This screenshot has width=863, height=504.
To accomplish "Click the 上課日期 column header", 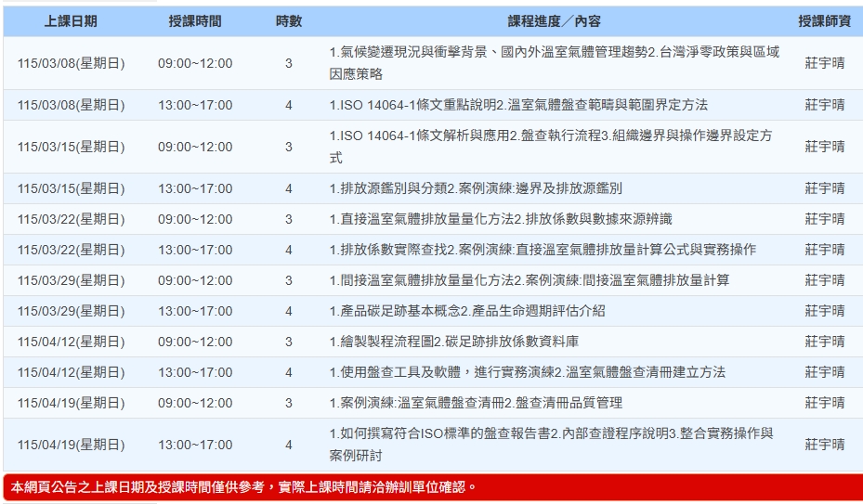I will (x=71, y=21).
